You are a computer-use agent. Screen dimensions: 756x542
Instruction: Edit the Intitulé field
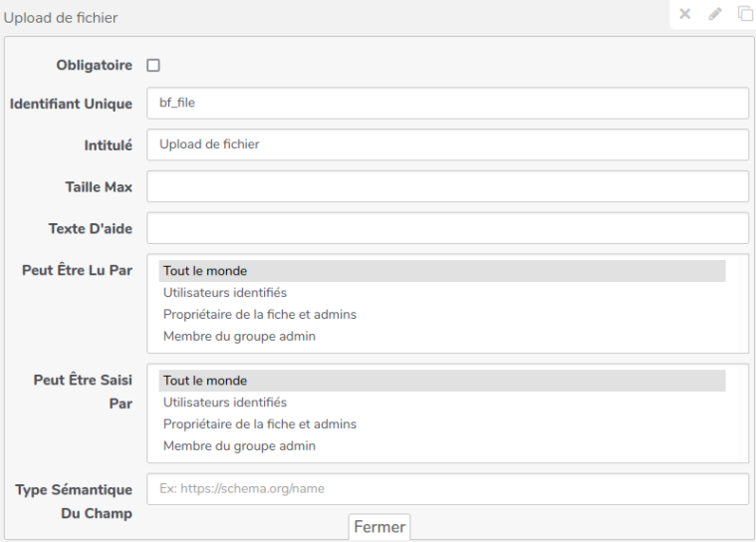coord(447,144)
